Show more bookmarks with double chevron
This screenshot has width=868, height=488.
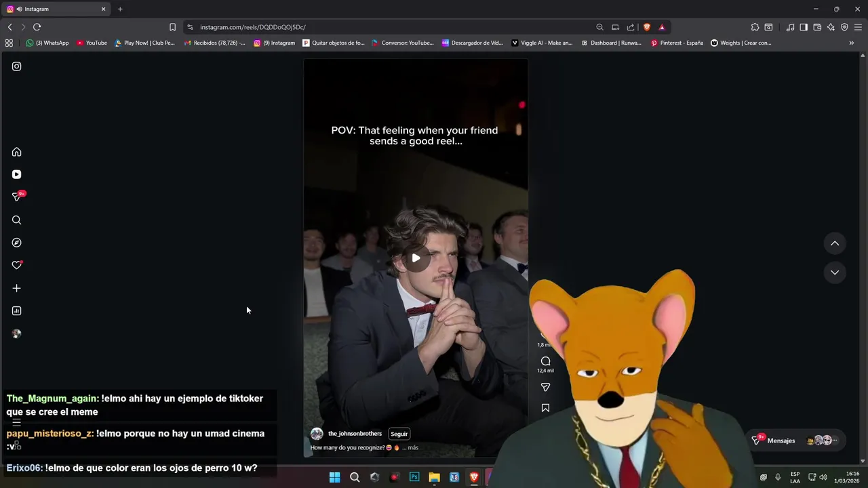click(x=852, y=43)
